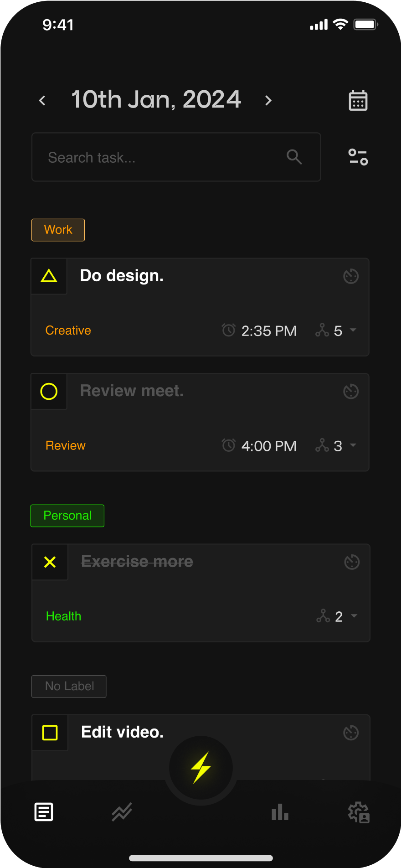Click the Search task input field
The height and width of the screenshot is (868, 401).
pos(176,157)
